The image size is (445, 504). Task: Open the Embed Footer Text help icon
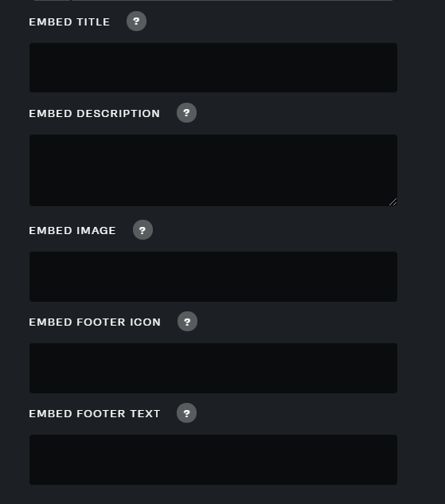pyautogui.click(x=186, y=413)
